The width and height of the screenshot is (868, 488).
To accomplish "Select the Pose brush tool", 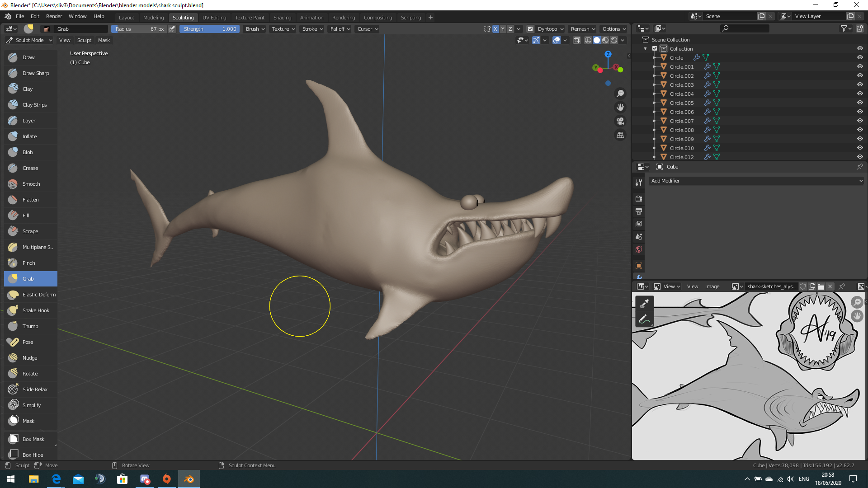I will [31, 342].
